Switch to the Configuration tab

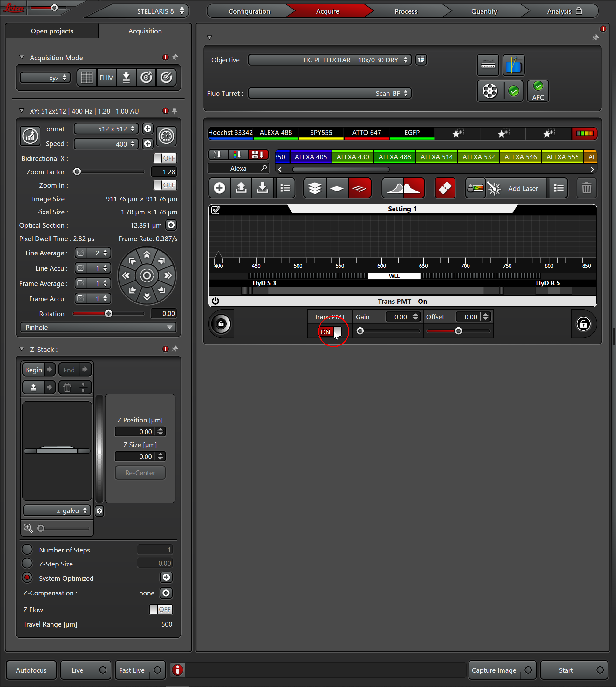point(250,11)
